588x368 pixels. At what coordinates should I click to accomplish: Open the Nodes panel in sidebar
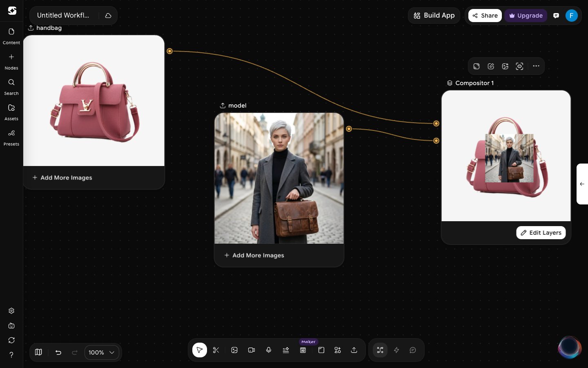[x=11, y=62]
